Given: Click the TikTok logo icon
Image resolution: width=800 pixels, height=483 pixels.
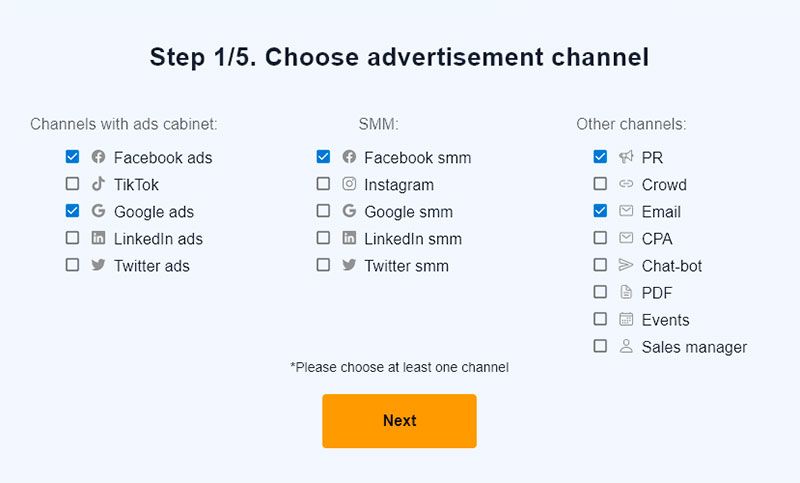Looking at the screenshot, I should (x=98, y=184).
